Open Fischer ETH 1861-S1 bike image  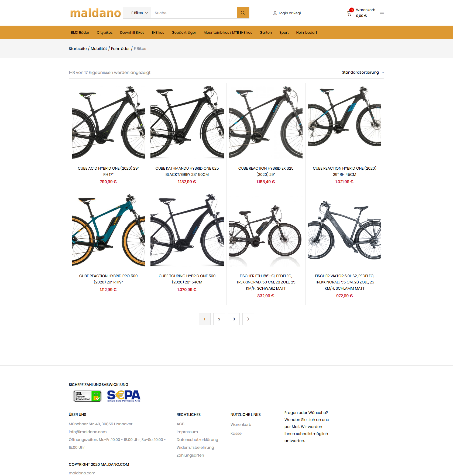[266, 230]
